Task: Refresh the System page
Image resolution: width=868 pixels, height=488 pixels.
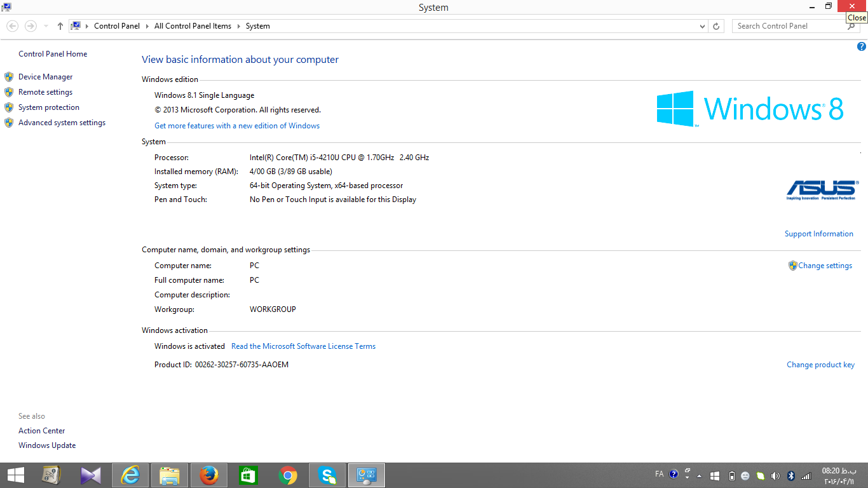Action: (716, 26)
